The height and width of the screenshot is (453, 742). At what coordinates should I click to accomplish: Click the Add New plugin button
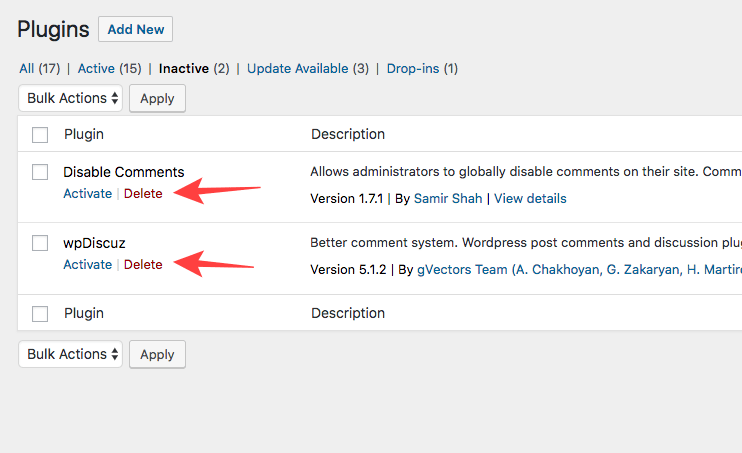tap(135, 29)
